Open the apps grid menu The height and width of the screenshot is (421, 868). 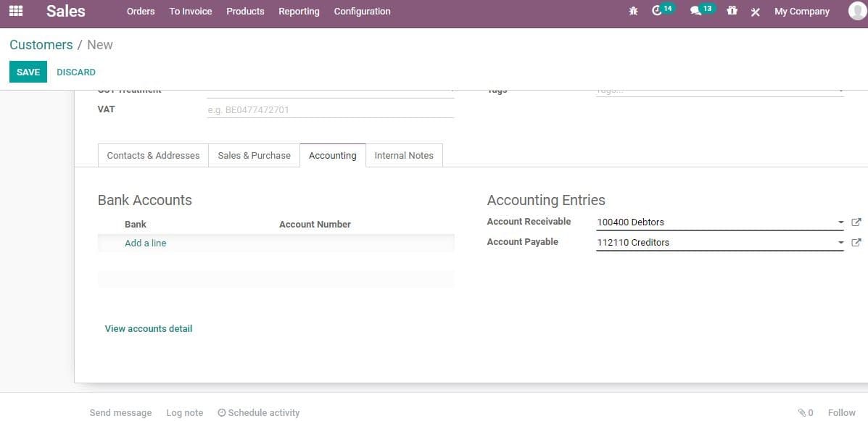pyautogui.click(x=16, y=11)
